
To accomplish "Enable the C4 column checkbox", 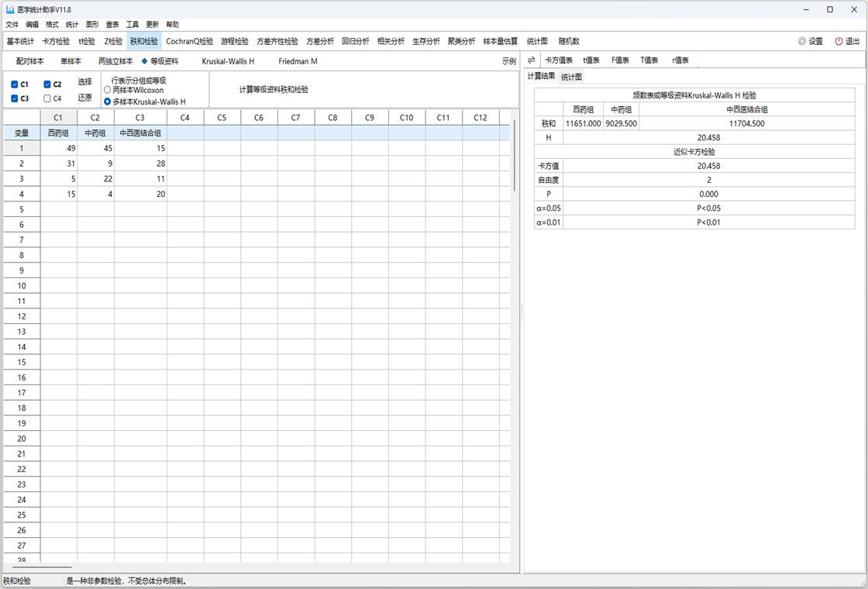I will click(47, 98).
